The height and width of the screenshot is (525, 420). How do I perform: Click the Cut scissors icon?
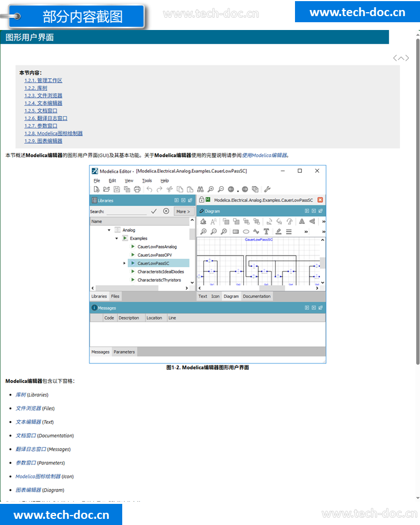click(170, 189)
